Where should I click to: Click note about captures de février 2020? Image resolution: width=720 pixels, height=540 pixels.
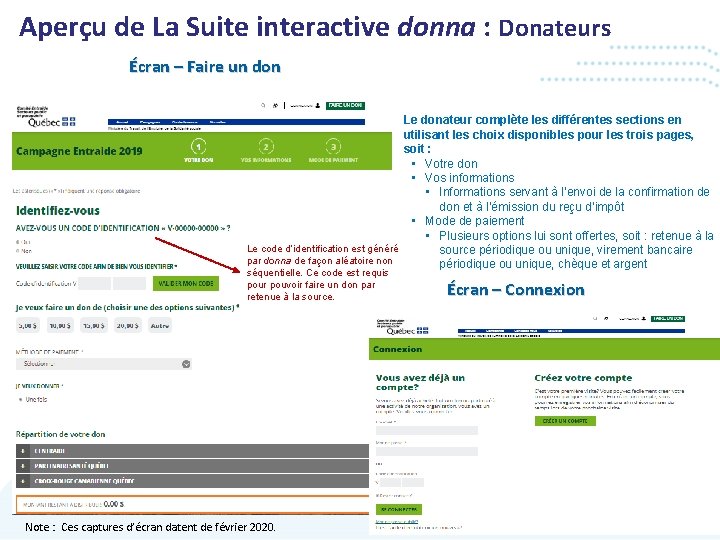coord(151,527)
